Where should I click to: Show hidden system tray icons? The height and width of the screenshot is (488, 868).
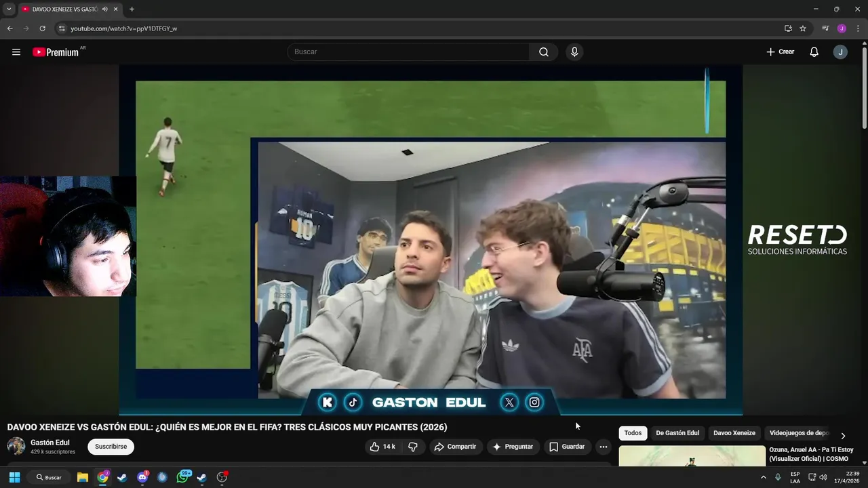pos(764,477)
